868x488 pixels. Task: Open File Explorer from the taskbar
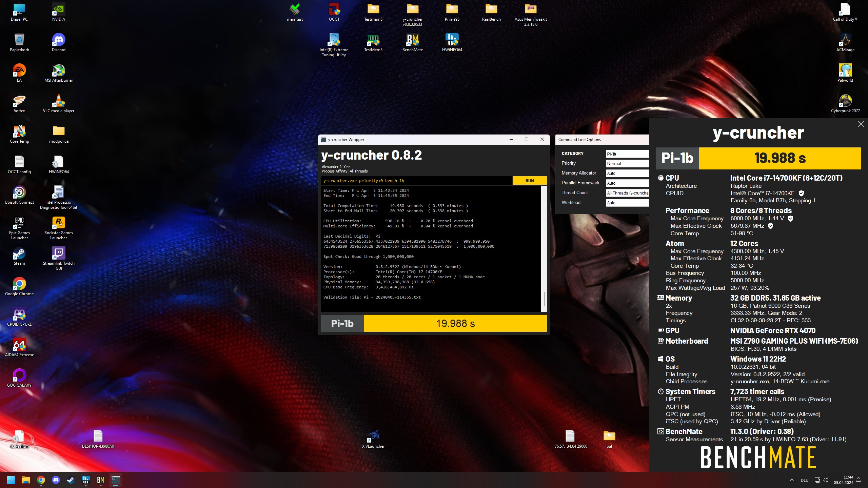coord(26,480)
